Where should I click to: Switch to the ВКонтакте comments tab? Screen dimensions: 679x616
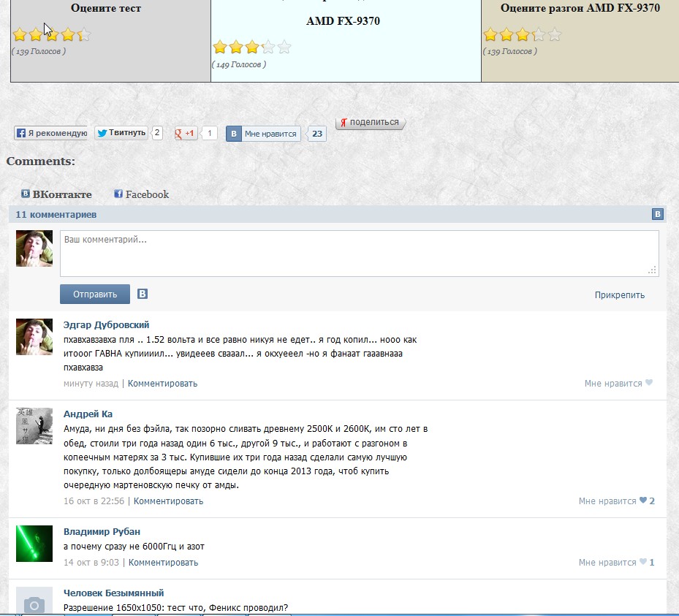point(57,194)
